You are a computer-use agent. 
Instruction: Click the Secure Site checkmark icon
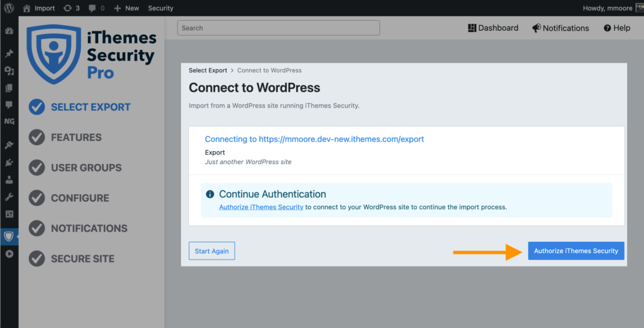(36, 259)
